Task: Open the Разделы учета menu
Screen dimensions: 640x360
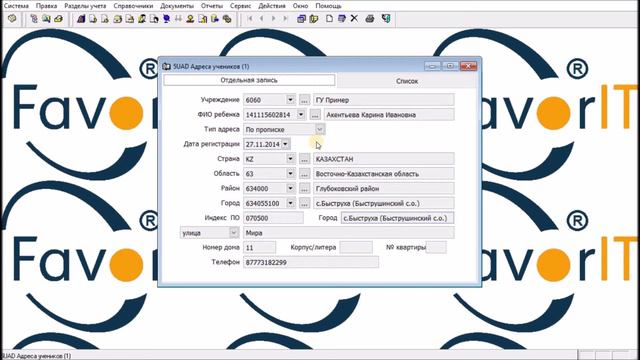Action: [85, 6]
